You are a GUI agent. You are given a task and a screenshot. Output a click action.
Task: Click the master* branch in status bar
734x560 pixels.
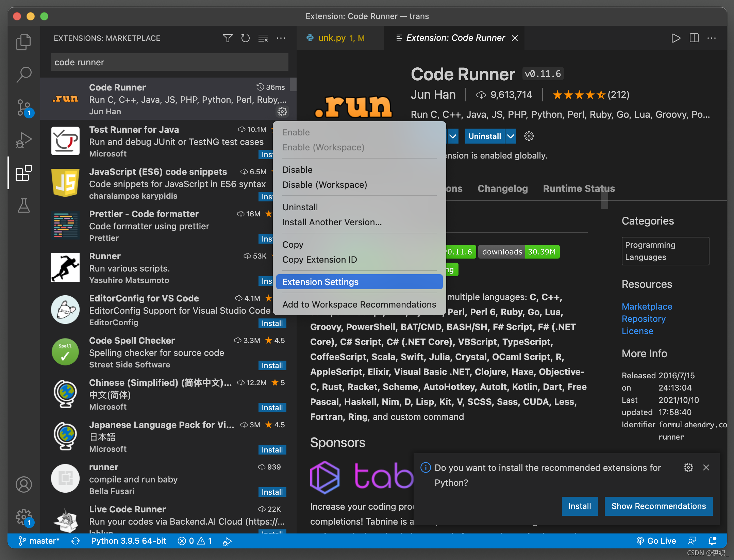coord(39,541)
